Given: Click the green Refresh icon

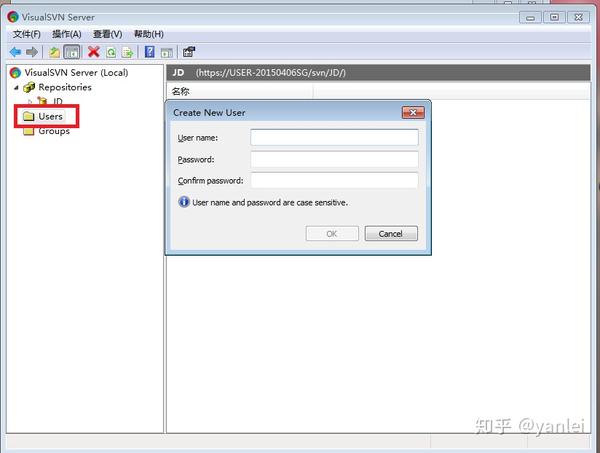Looking at the screenshot, I should tap(111, 52).
